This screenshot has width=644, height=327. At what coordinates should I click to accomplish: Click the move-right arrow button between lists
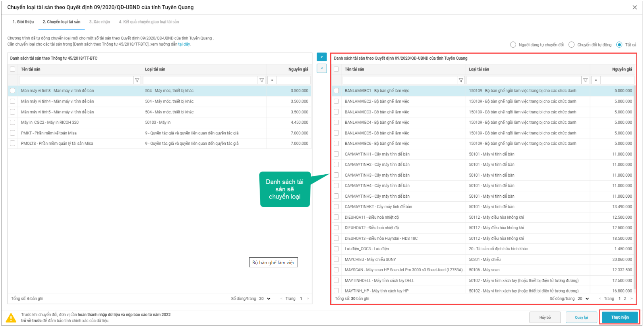(321, 57)
